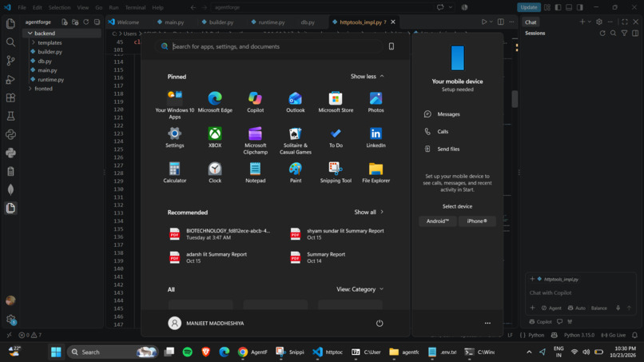Image resolution: width=644 pixels, height=362 pixels.
Task: Open VS Code Explorer view icon
Action: point(10,23)
